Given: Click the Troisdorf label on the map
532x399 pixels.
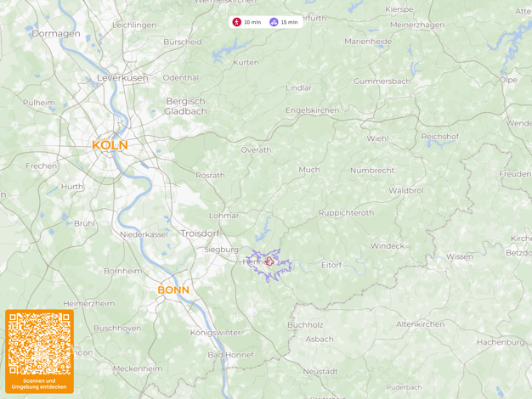Looking at the screenshot, I should (201, 233).
